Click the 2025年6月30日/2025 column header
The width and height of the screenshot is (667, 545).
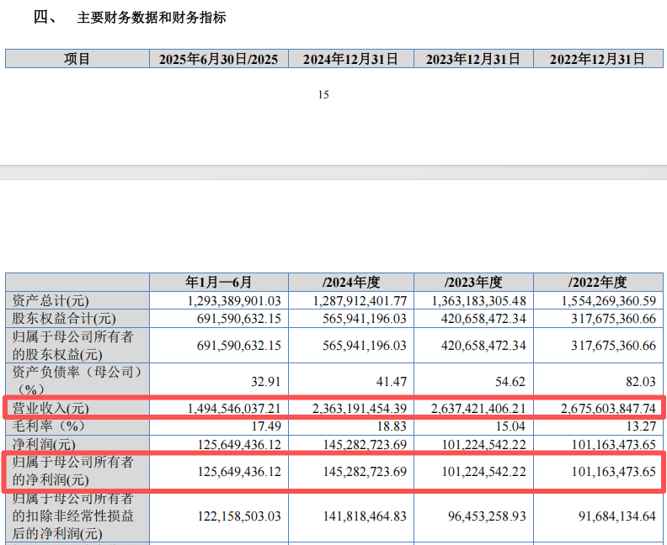pos(218,59)
